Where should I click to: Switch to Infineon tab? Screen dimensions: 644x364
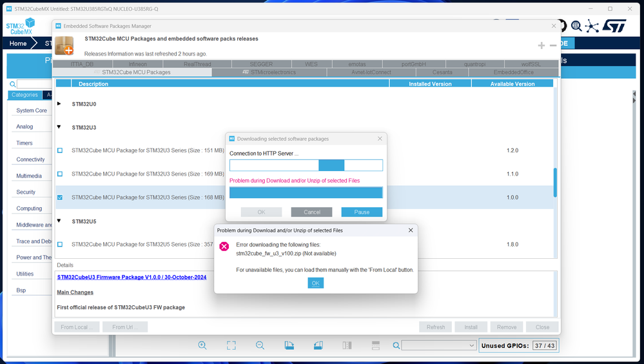(137, 64)
